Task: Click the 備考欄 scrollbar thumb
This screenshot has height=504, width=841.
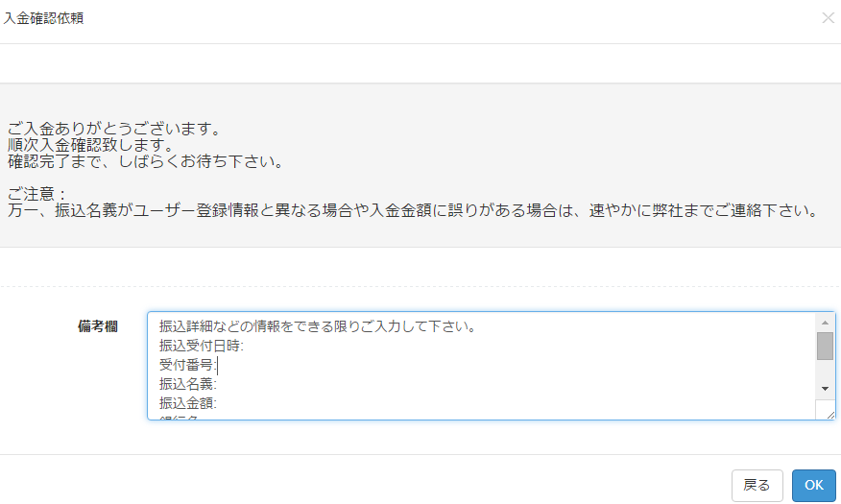Action: coord(825,346)
